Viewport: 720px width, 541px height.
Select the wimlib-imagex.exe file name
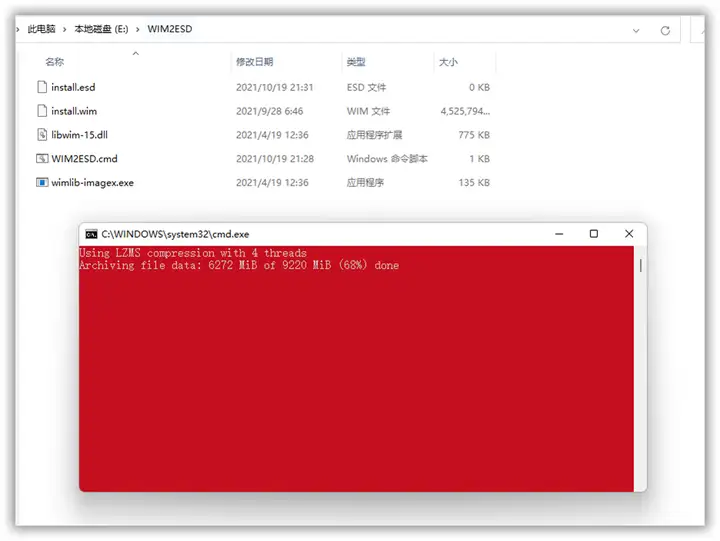point(92,183)
